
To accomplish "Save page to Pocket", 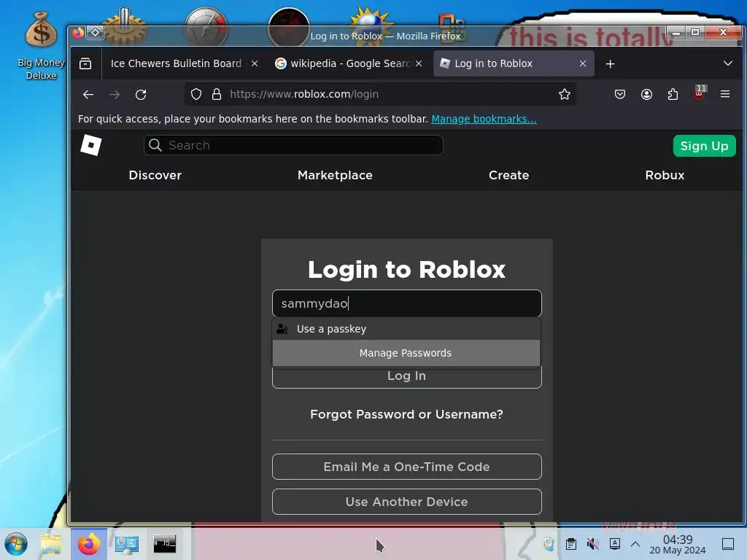I will (x=620, y=94).
